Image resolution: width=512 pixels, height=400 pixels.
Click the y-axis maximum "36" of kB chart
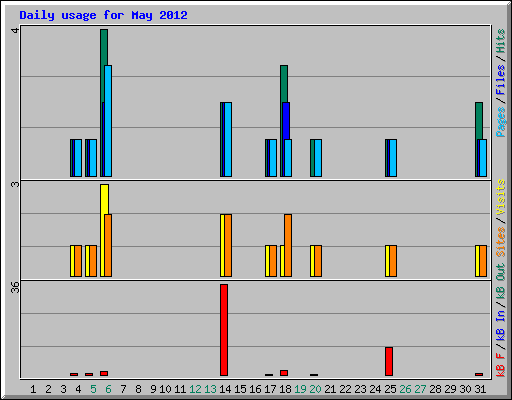coord(15,287)
